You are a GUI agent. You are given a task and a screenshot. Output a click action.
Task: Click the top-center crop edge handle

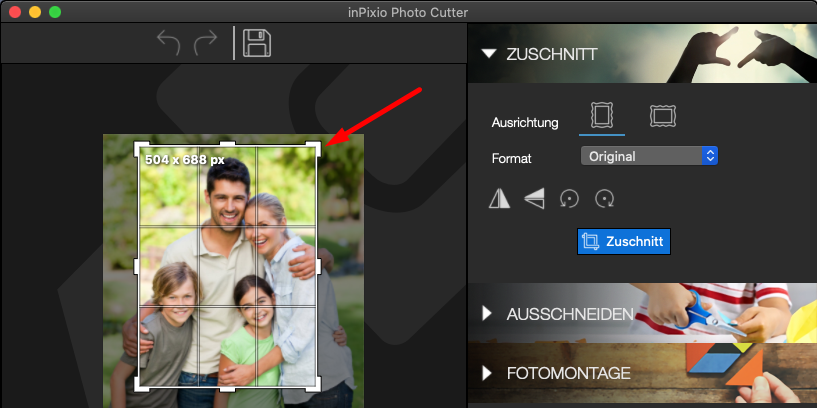[x=228, y=143]
